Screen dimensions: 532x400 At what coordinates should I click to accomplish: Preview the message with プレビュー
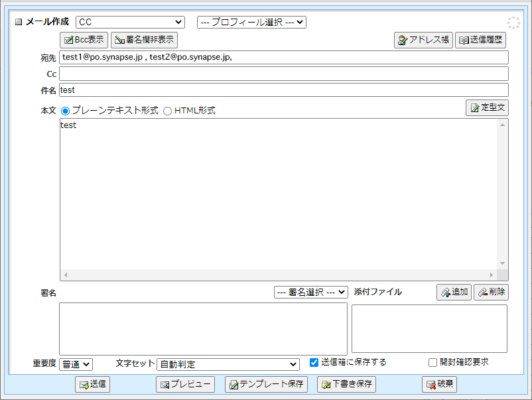point(185,385)
